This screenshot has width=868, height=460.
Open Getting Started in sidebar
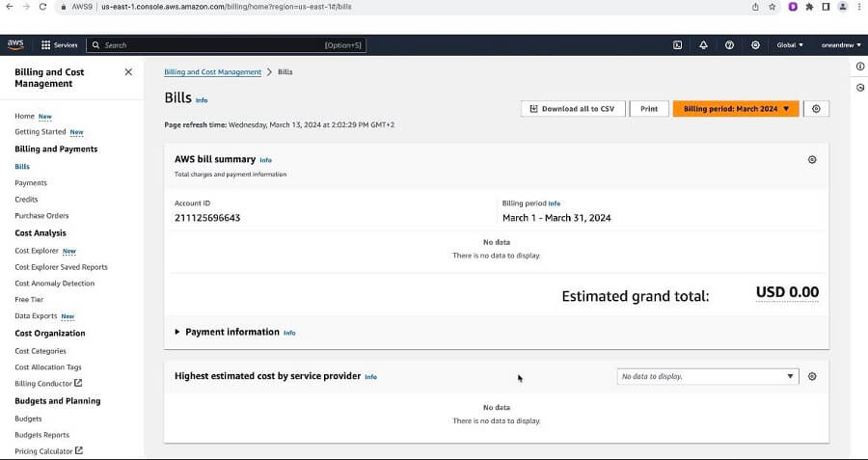(41, 132)
